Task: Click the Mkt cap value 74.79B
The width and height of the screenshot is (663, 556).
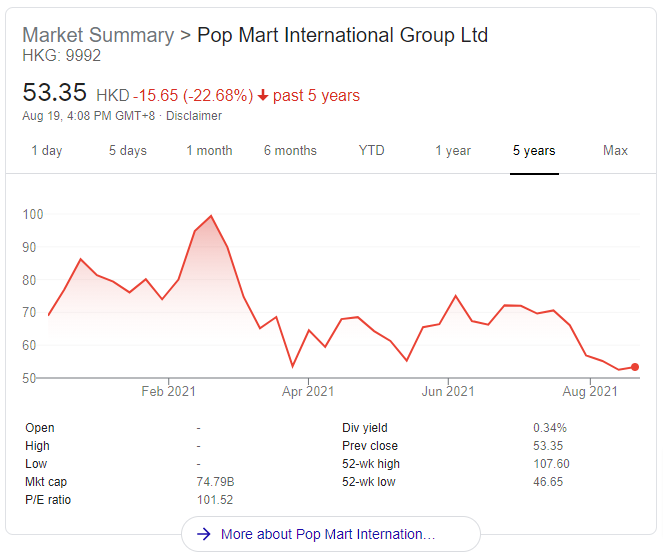Action: click(x=215, y=482)
